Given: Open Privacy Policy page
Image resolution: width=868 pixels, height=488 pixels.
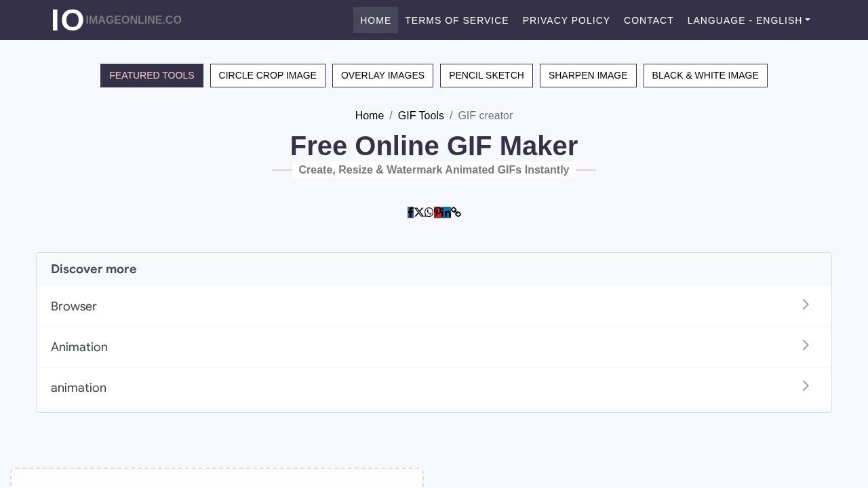Looking at the screenshot, I should pos(566,20).
